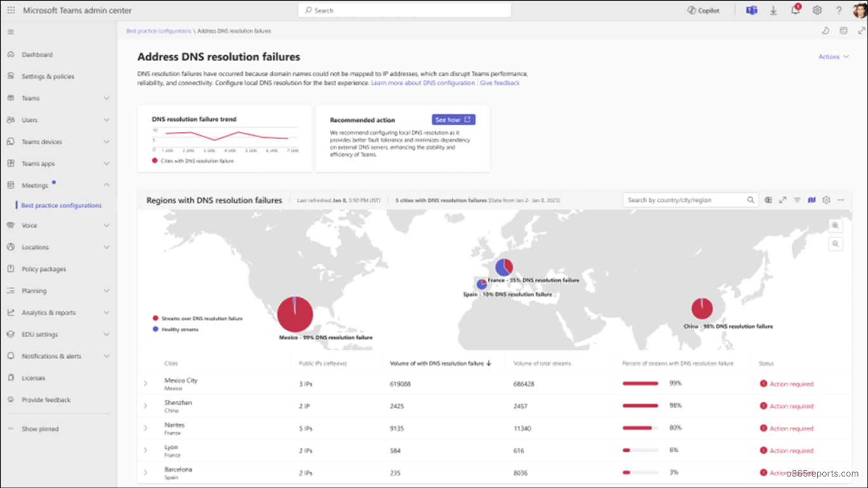Expand the Mexico City row
The image size is (868, 488).
145,384
